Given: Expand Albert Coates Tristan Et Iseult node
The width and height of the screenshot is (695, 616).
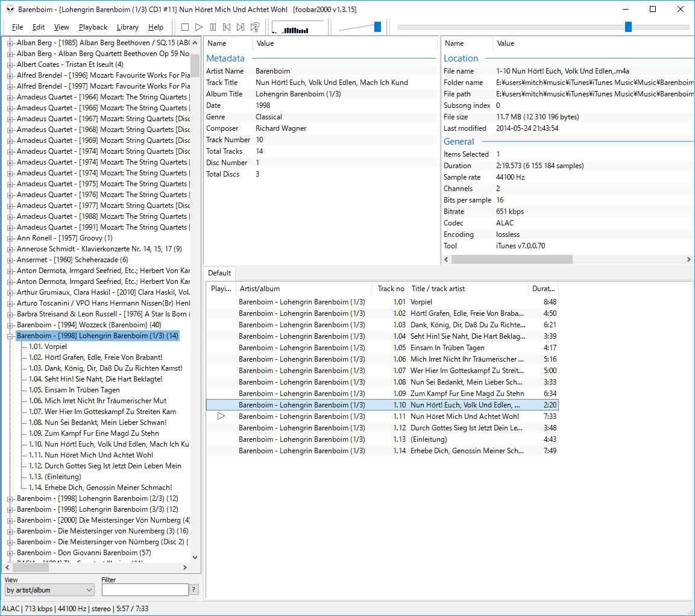Looking at the screenshot, I should click(10, 64).
